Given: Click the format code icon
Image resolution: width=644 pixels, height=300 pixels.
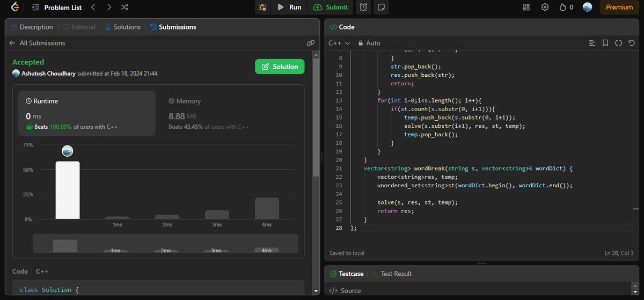Looking at the screenshot, I should tap(592, 43).
